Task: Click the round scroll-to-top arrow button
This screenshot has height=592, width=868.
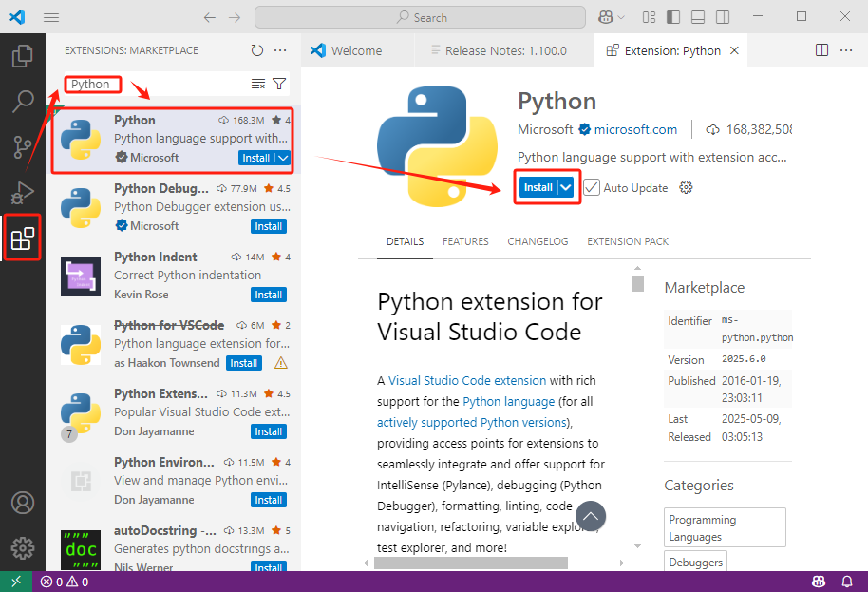Action: point(591,516)
